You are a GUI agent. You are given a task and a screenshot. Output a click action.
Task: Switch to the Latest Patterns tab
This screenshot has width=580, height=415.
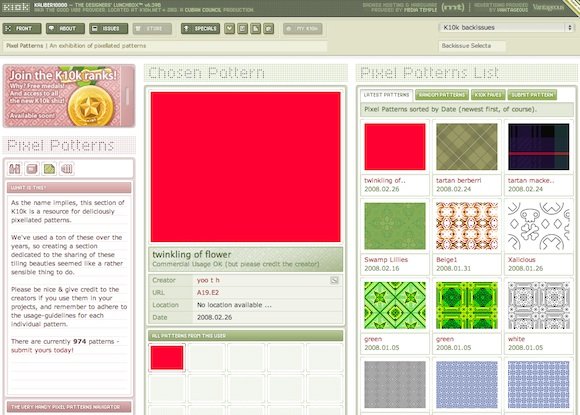pos(387,95)
